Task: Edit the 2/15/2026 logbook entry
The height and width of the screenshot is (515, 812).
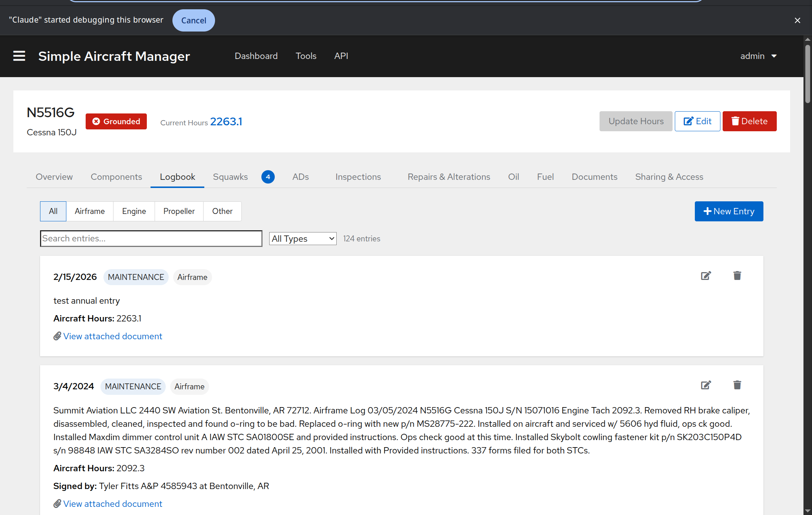Action: (706, 276)
